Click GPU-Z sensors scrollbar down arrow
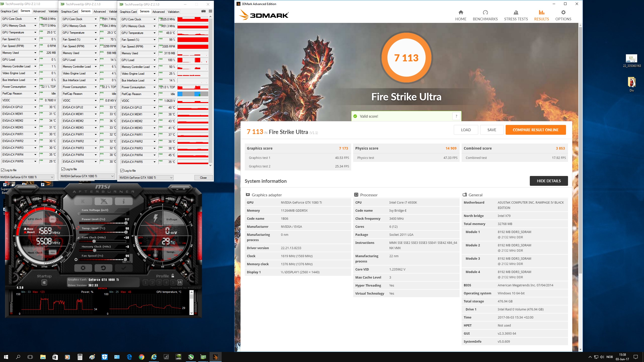 click(210, 165)
